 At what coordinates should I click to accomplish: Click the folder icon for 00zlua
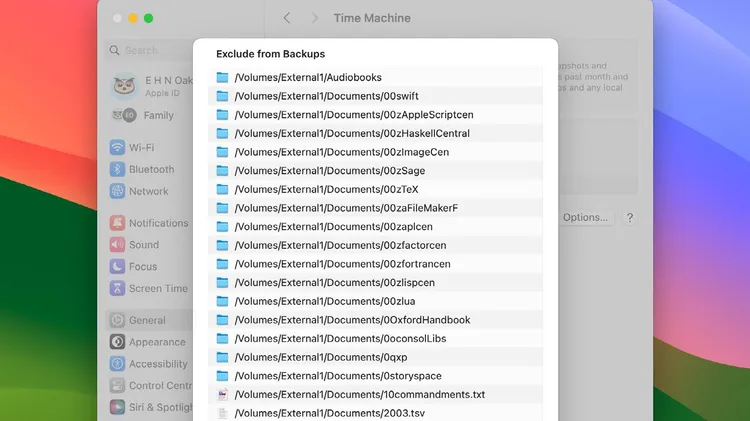[222, 301]
